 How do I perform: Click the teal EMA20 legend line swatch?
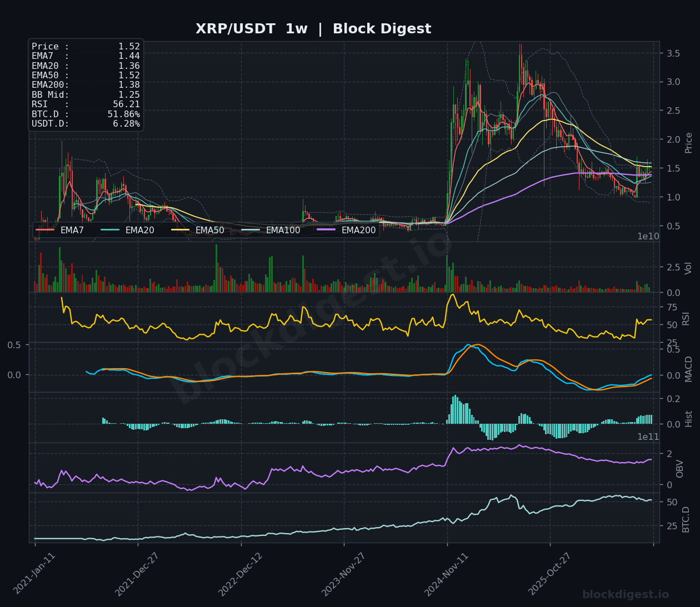(x=110, y=230)
